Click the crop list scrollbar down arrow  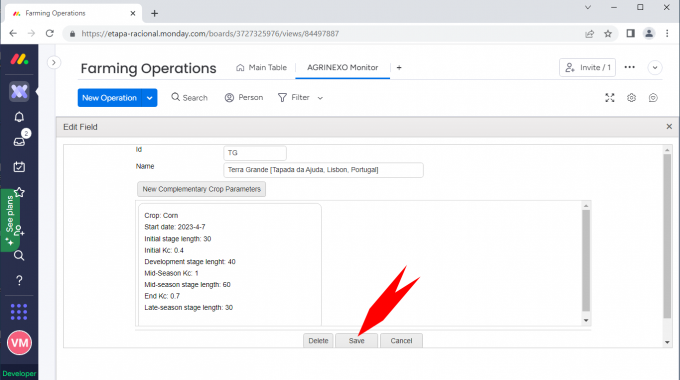pyautogui.click(x=586, y=321)
